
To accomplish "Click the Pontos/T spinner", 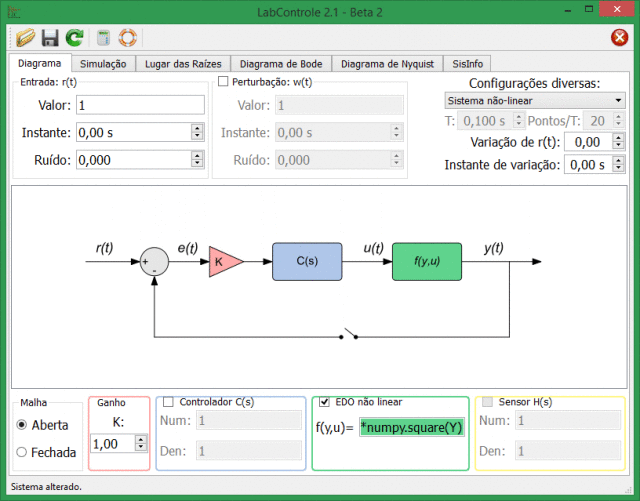I will point(618,120).
